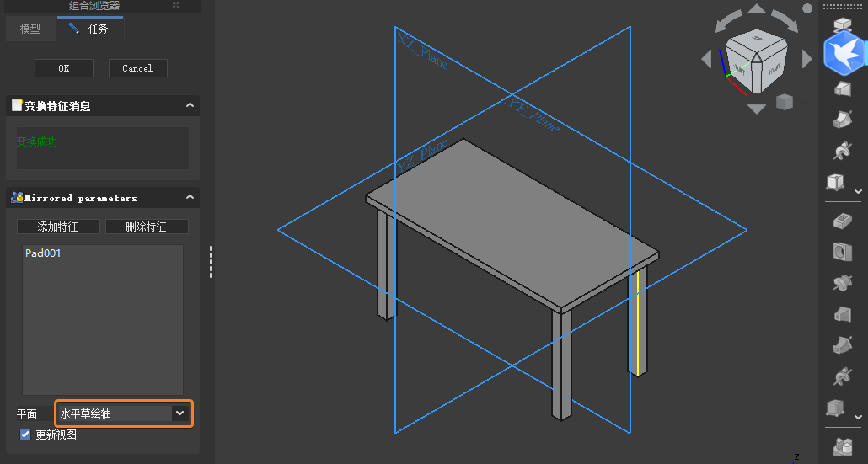
Task: Collapse the Mirrored parameters section
Action: tap(190, 197)
